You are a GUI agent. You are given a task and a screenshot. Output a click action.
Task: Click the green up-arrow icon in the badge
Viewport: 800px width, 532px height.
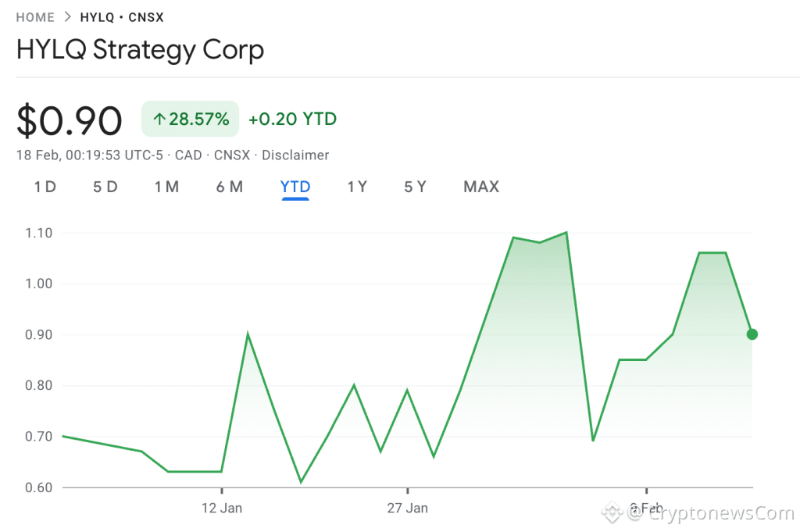(x=159, y=119)
